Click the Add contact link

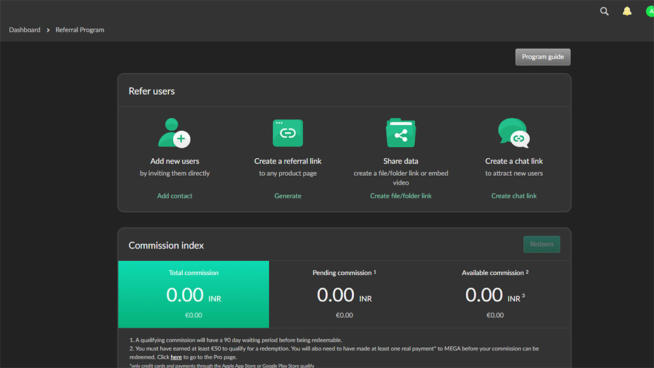pos(174,196)
